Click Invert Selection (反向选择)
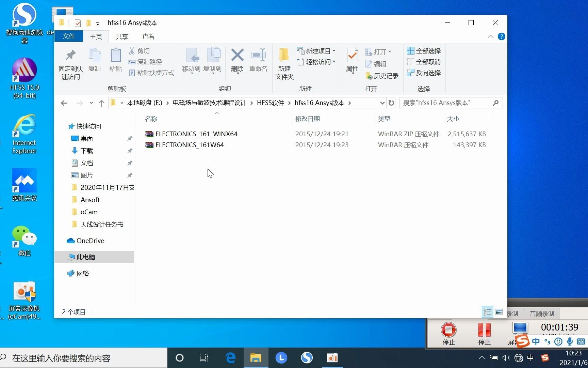Image resolution: width=588 pixels, height=368 pixels. click(424, 73)
